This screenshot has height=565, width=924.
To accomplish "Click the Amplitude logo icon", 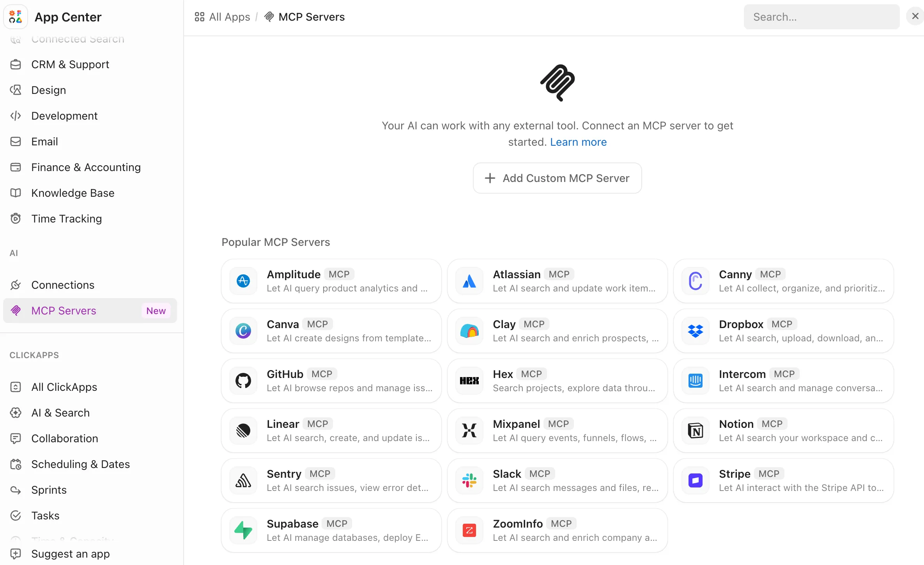I will 243,281.
